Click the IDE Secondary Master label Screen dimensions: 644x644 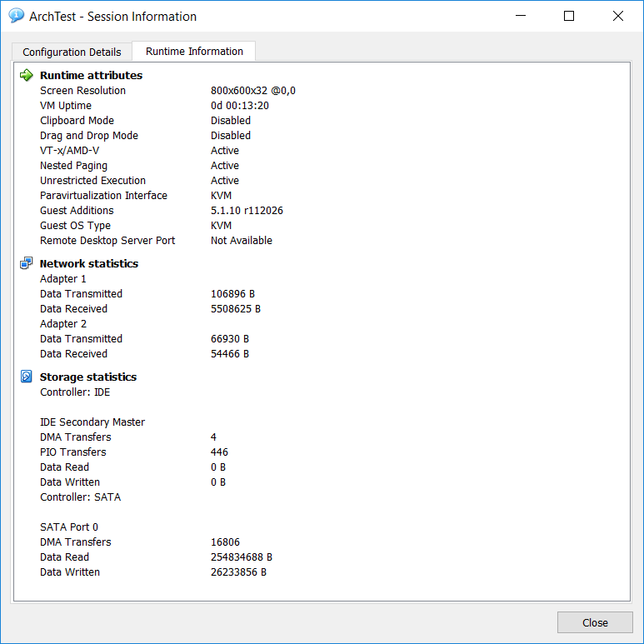coord(92,422)
